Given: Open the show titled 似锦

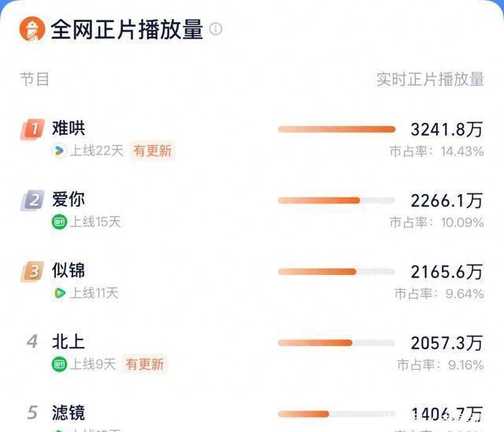Looking at the screenshot, I should coord(69,270).
